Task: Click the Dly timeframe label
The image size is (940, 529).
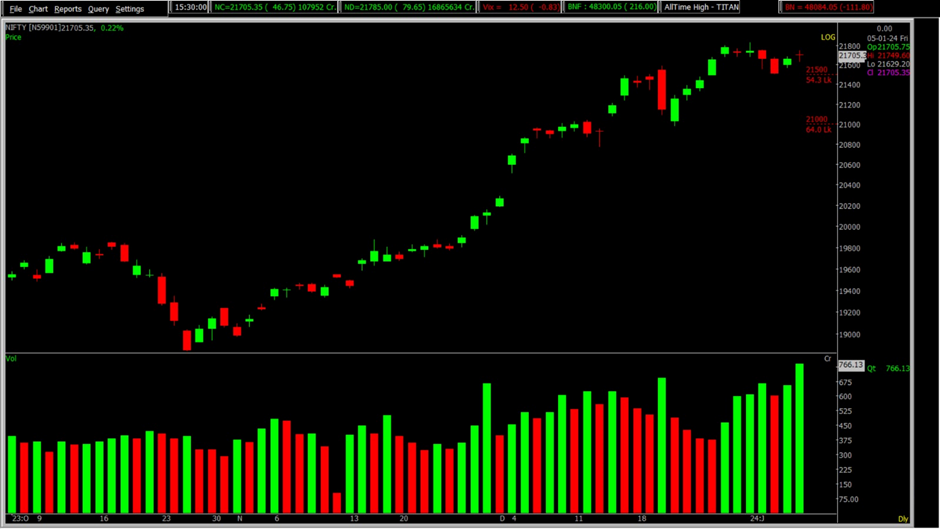Action: (903, 520)
